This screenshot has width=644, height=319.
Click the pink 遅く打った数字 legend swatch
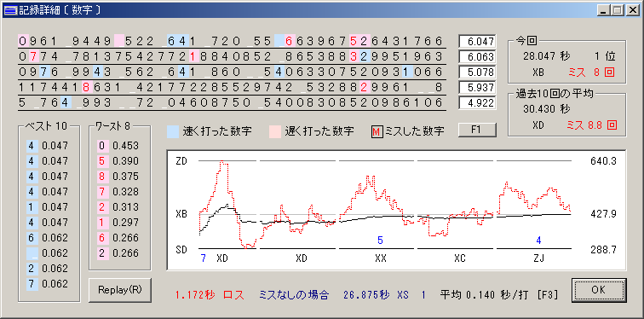[275, 131]
